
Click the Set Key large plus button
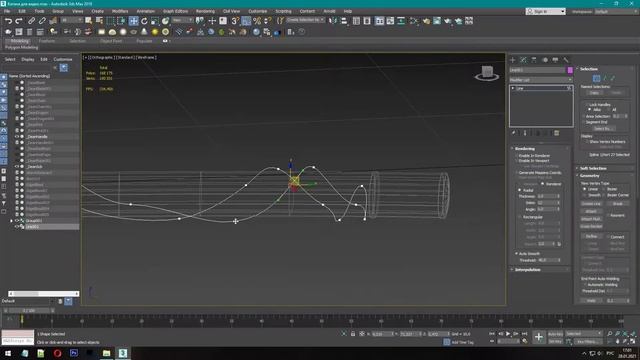click(539, 337)
